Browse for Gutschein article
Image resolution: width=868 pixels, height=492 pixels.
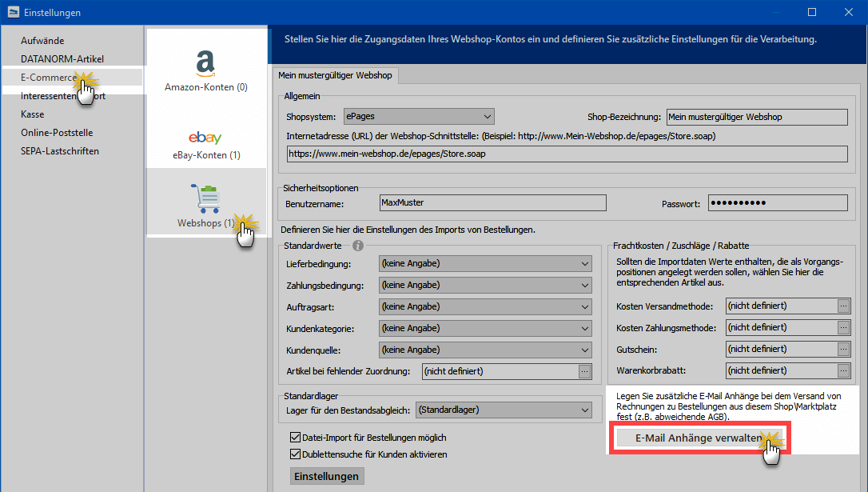pos(843,349)
